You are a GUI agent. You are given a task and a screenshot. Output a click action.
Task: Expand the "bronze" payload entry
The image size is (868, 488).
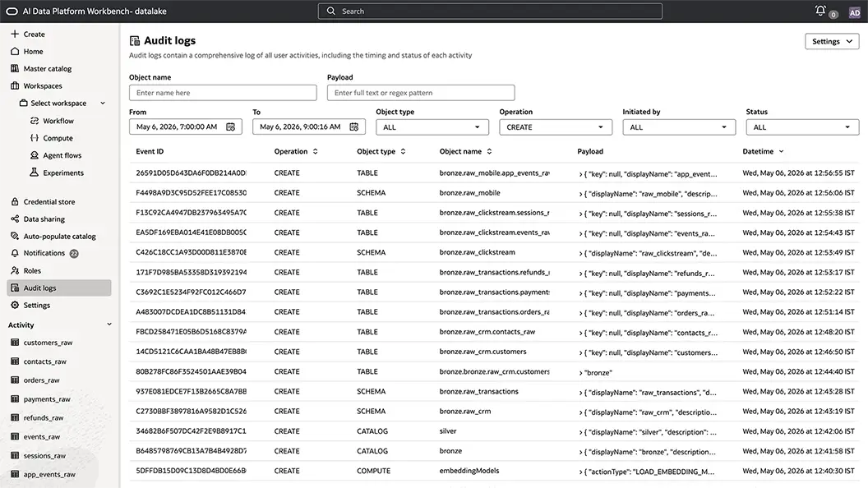[580, 373]
